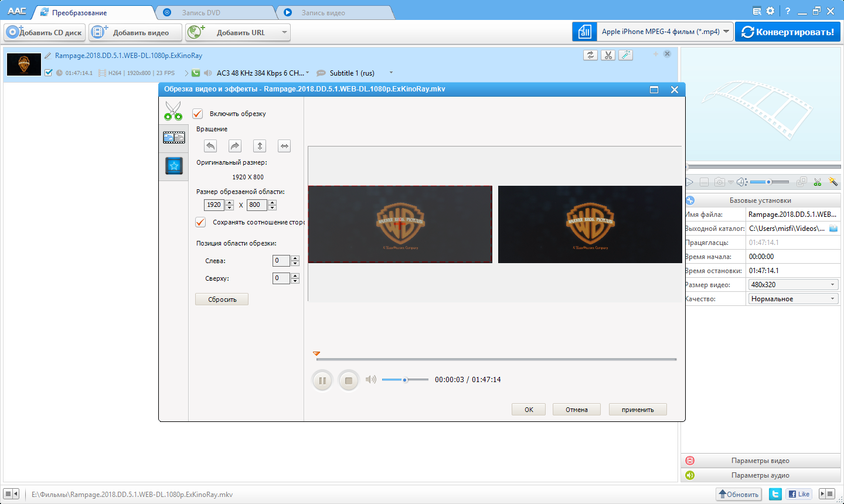Uncheck the Включить обрезку checkbox
This screenshot has width=844, height=504.
[197, 114]
